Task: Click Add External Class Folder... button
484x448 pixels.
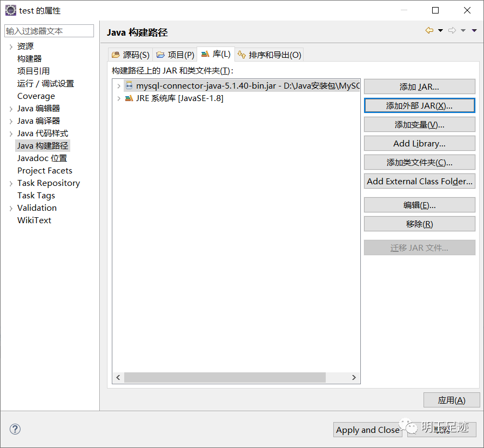Action: pyautogui.click(x=420, y=181)
